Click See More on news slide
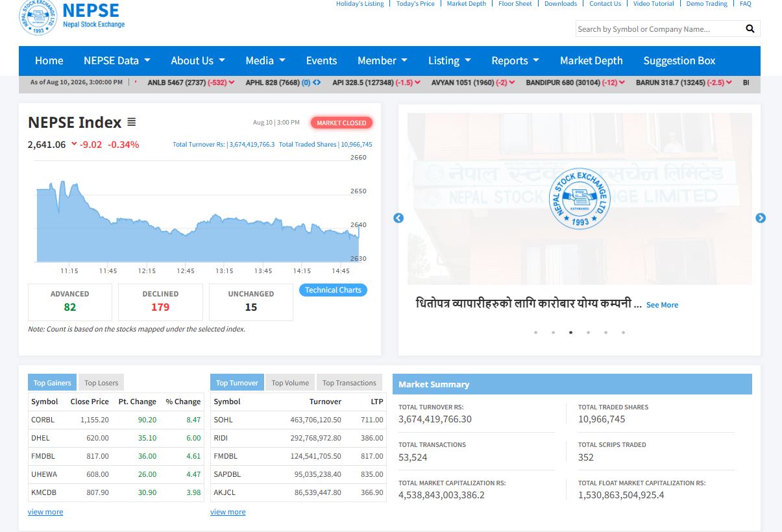 click(x=662, y=305)
